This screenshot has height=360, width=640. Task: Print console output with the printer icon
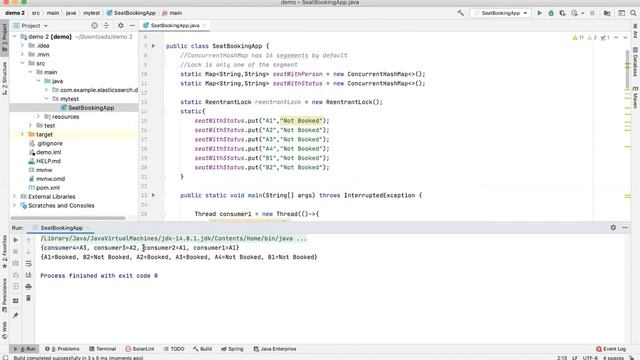[x=28, y=287]
